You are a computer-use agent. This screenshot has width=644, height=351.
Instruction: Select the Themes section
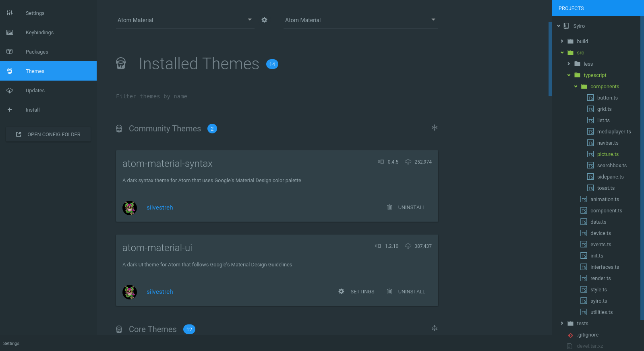tap(48, 71)
